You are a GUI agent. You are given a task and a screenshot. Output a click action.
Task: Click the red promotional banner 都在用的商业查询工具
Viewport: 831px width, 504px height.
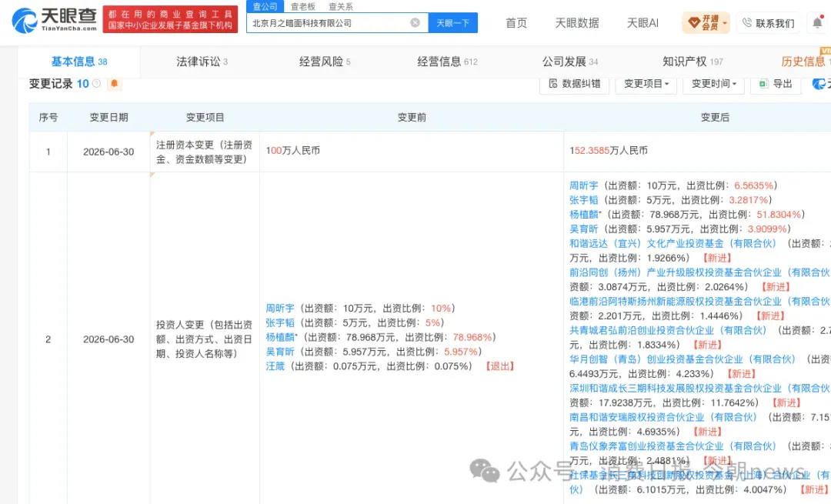click(x=170, y=19)
